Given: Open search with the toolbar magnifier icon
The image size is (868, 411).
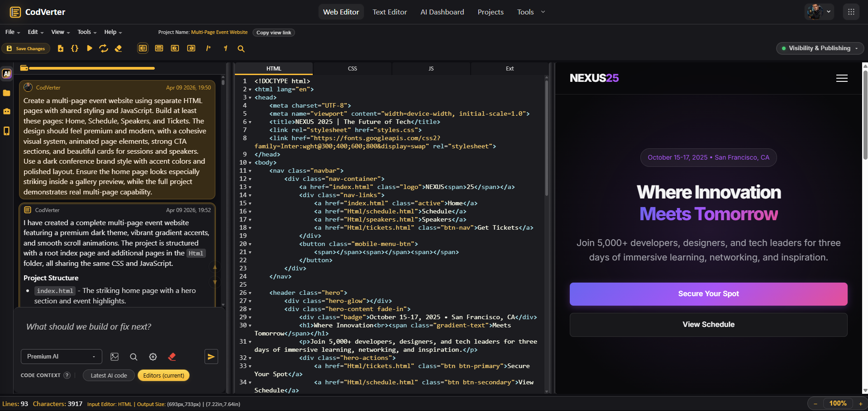Looking at the screenshot, I should pyautogui.click(x=241, y=49).
